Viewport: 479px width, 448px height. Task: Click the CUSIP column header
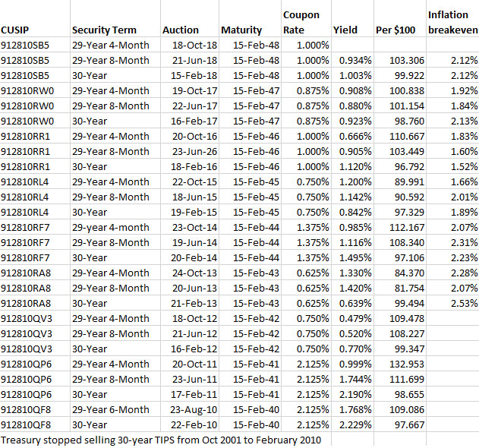click(x=15, y=30)
